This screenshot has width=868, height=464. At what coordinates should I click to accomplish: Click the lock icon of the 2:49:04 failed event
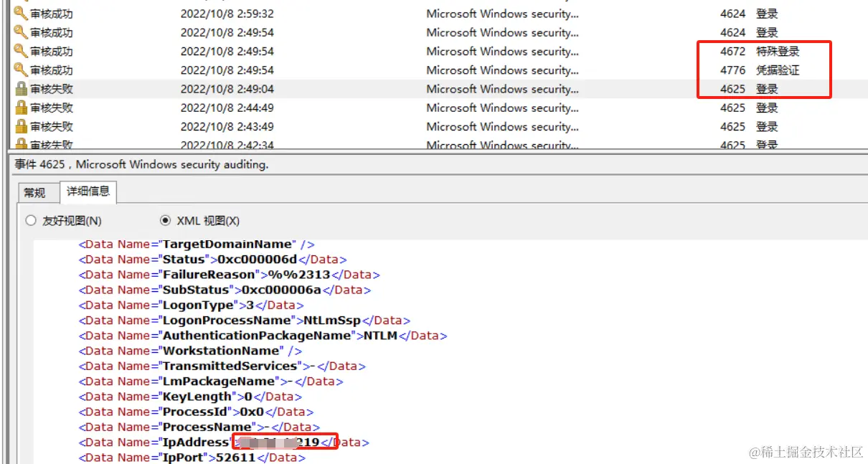pyautogui.click(x=21, y=89)
